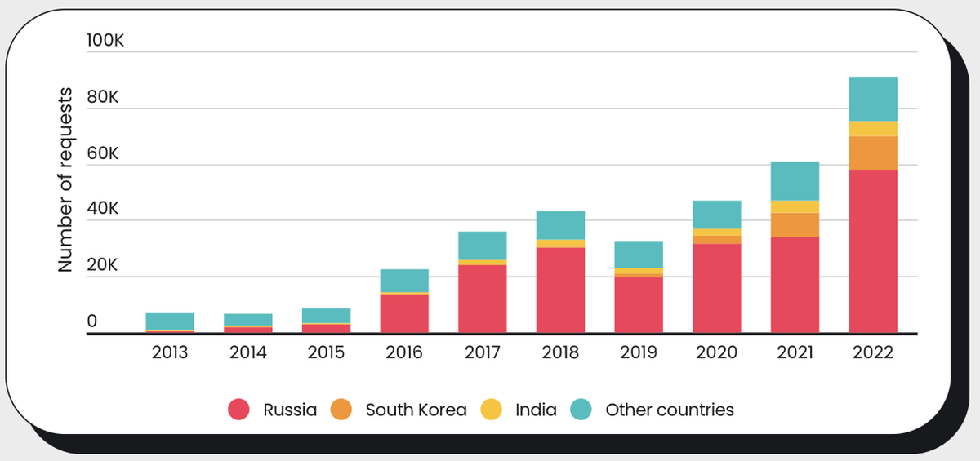980x461 pixels.
Task: Click the 80K y-axis label
Action: pyautogui.click(x=103, y=98)
